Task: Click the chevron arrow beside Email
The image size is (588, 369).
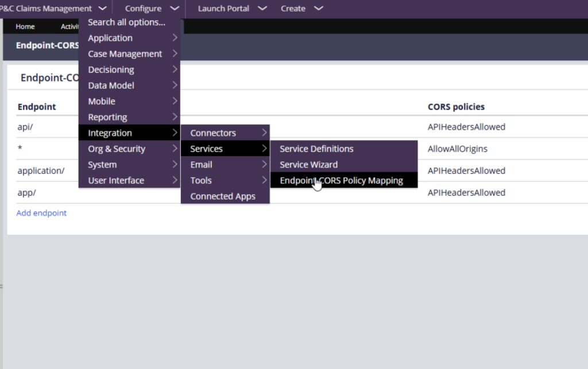Action: [x=264, y=164]
